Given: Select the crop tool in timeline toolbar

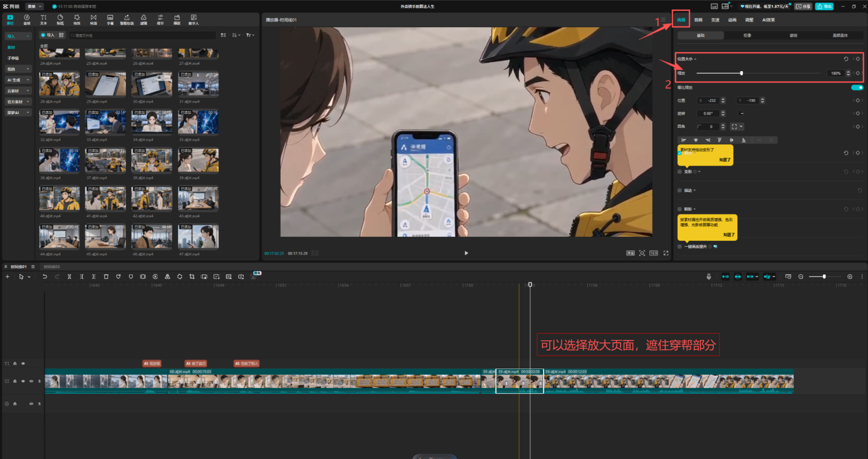Looking at the screenshot, I should 192,276.
